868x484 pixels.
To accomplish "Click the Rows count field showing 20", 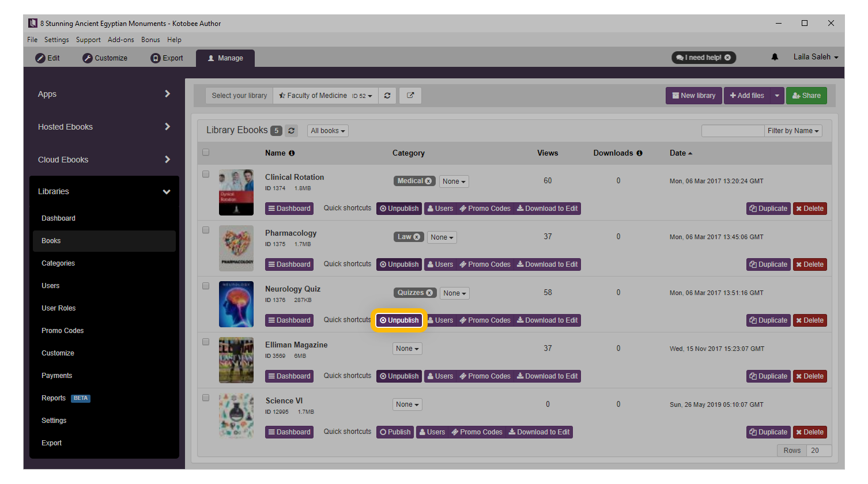I will 818,451.
